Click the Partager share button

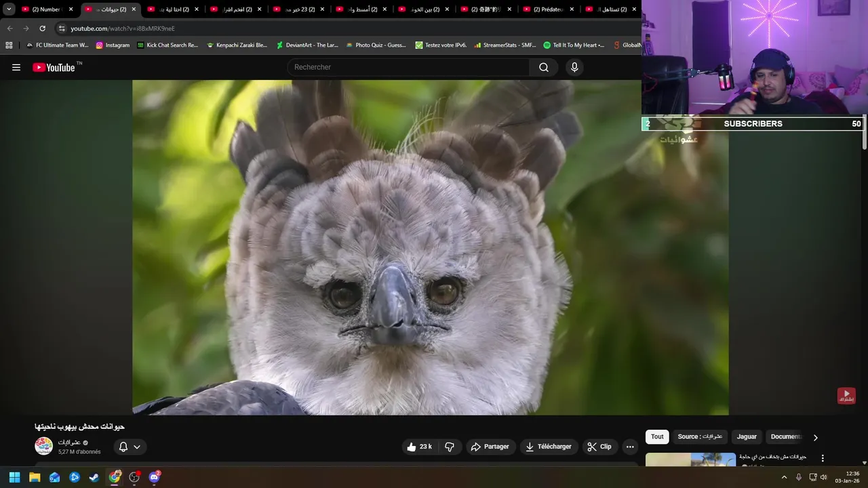tap(490, 447)
